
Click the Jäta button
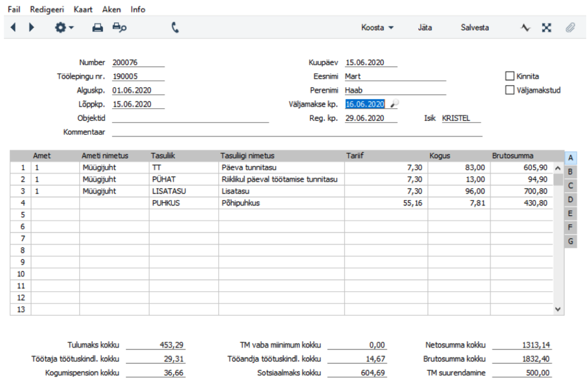425,28
